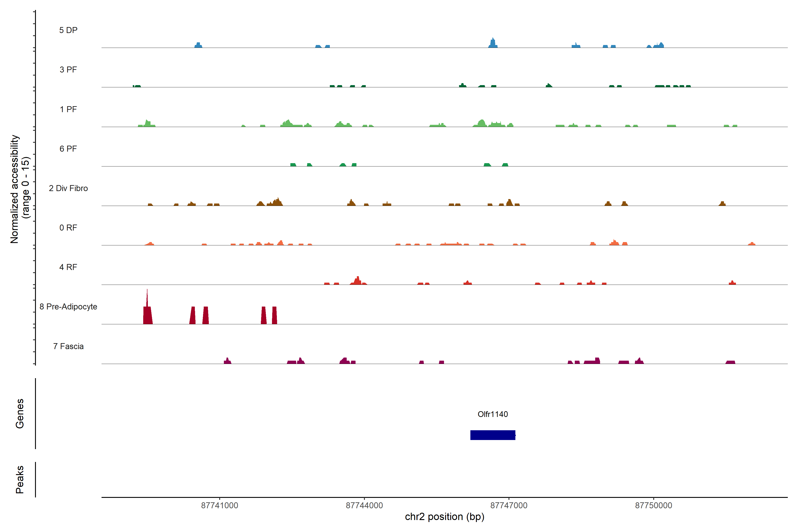This screenshot has width=798, height=532.
Task: Click the 87741000 axis tick label
Action: 219,506
